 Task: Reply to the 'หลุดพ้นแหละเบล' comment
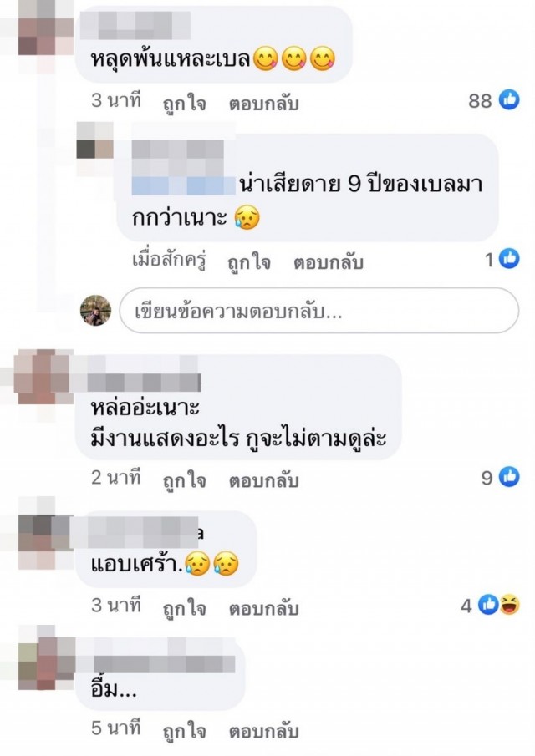click(264, 104)
